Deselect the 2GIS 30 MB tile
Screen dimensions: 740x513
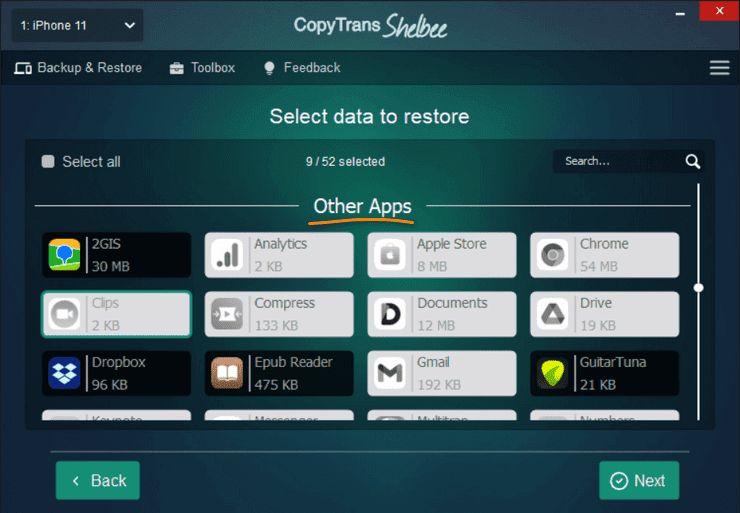pyautogui.click(x=117, y=255)
